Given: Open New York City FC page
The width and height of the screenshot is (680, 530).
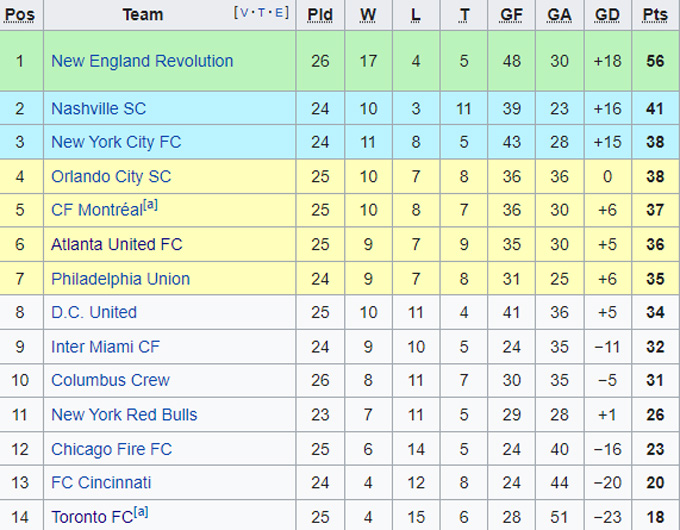Looking at the screenshot, I should pyautogui.click(x=116, y=142).
